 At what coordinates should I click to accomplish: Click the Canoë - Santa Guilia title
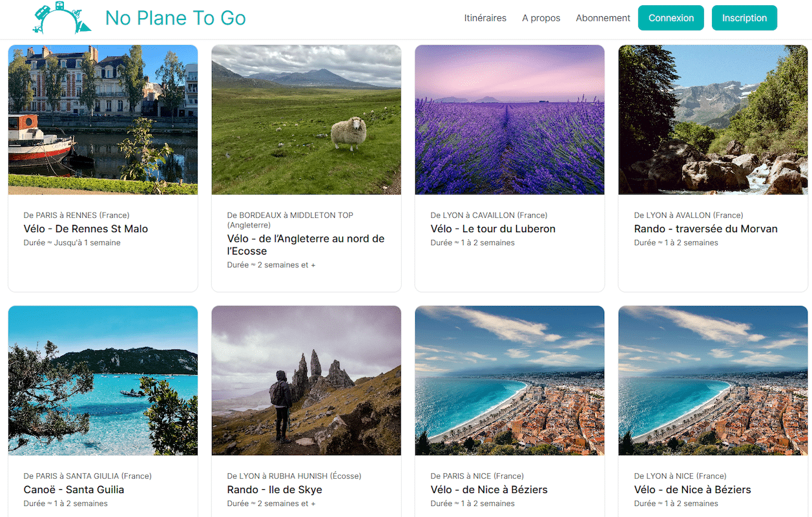[x=74, y=490]
